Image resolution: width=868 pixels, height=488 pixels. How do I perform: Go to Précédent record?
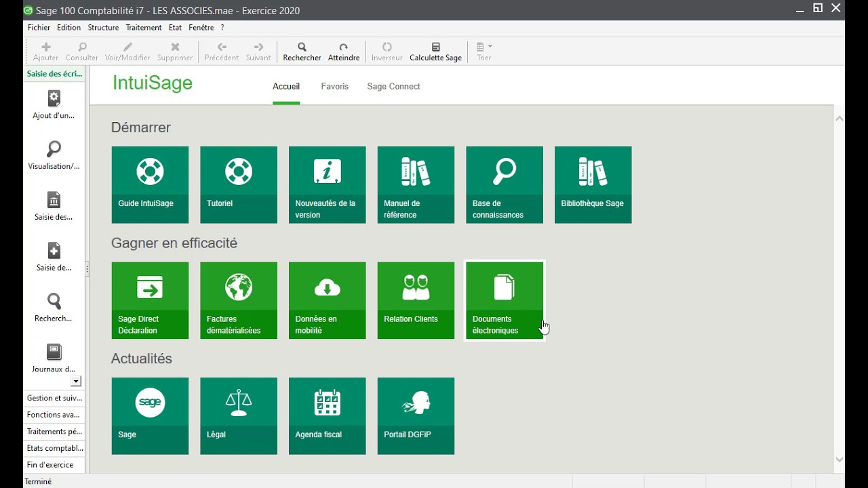222,52
